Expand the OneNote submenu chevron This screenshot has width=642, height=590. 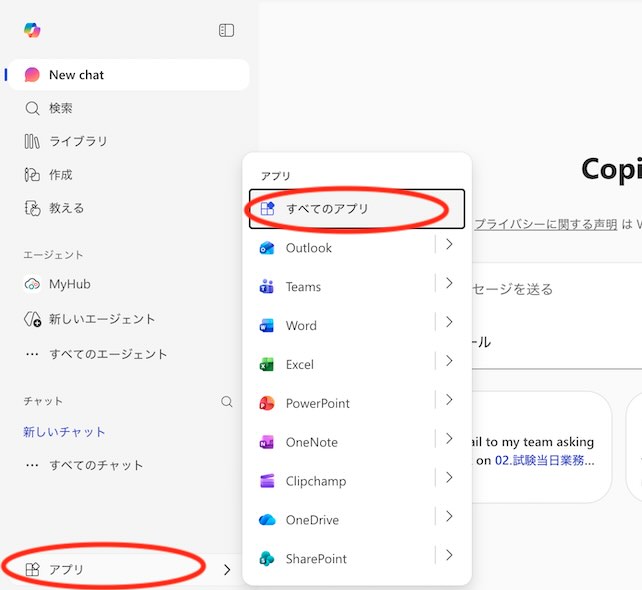[449, 439]
